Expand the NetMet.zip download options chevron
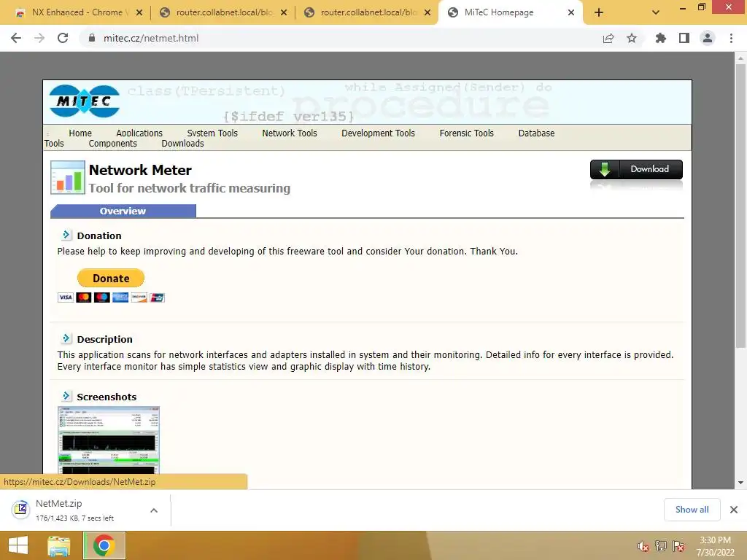 point(154,510)
